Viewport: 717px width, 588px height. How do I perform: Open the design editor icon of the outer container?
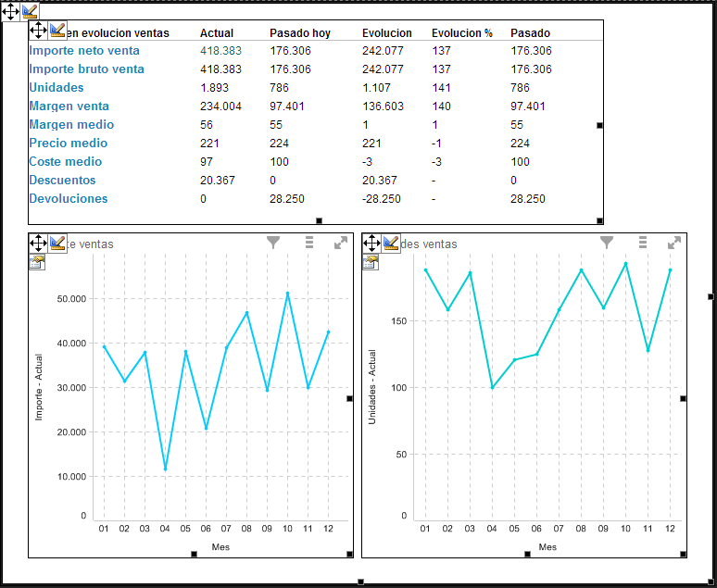coord(30,10)
